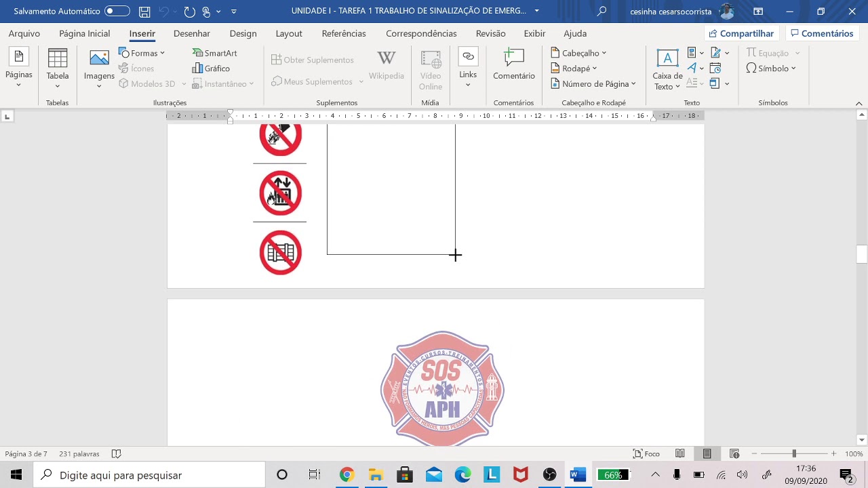The height and width of the screenshot is (488, 868).
Task: Click the taskbar search box
Action: coord(149,475)
